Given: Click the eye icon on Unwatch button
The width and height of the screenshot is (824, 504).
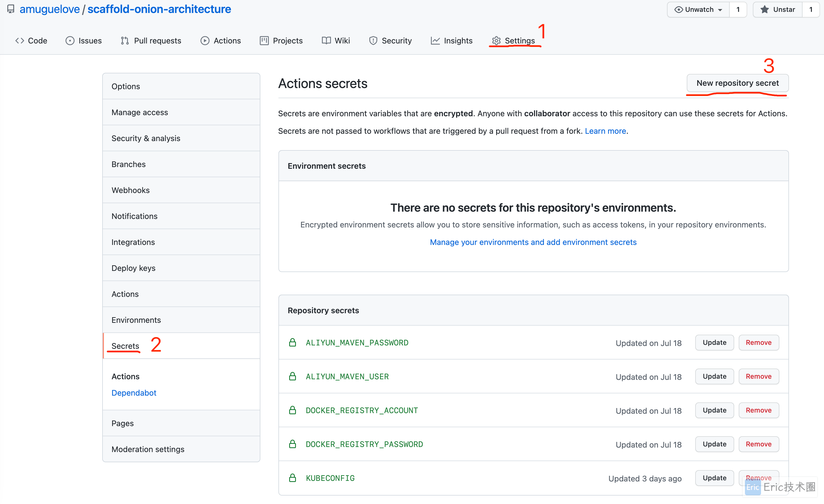Looking at the screenshot, I should tap(679, 9).
